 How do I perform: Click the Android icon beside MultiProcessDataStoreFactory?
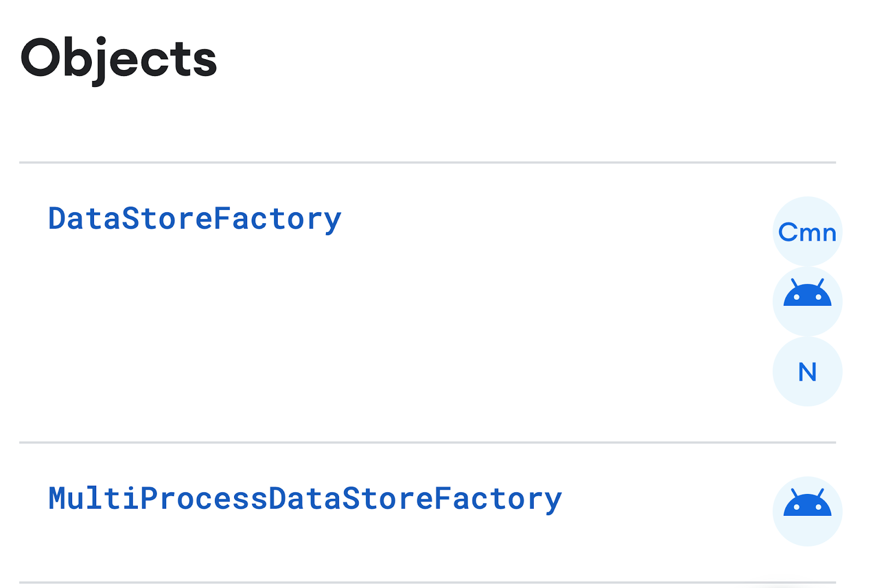[x=807, y=511]
